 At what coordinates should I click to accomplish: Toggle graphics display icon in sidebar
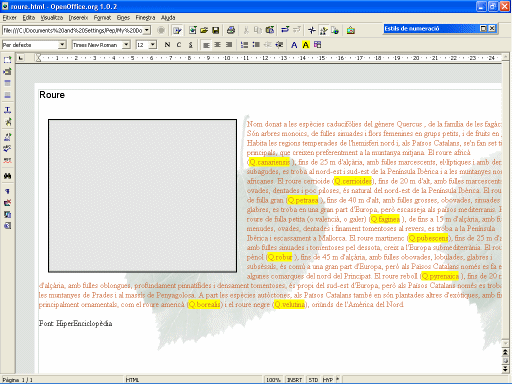pos(7,203)
